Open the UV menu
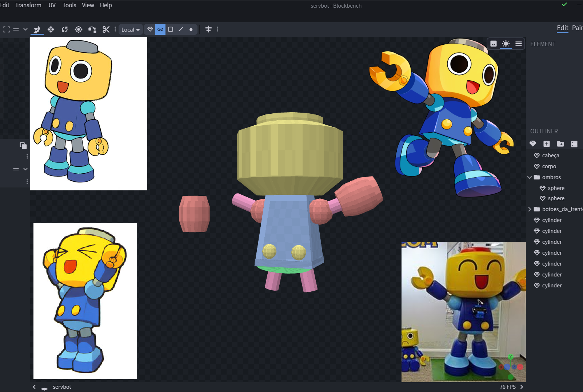 52,5
